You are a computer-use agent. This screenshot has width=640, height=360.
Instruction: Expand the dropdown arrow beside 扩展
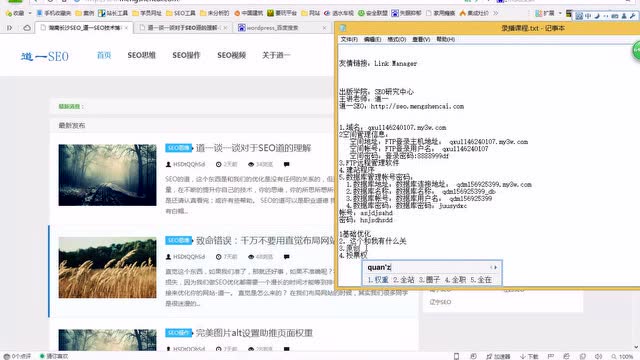(560, 13)
